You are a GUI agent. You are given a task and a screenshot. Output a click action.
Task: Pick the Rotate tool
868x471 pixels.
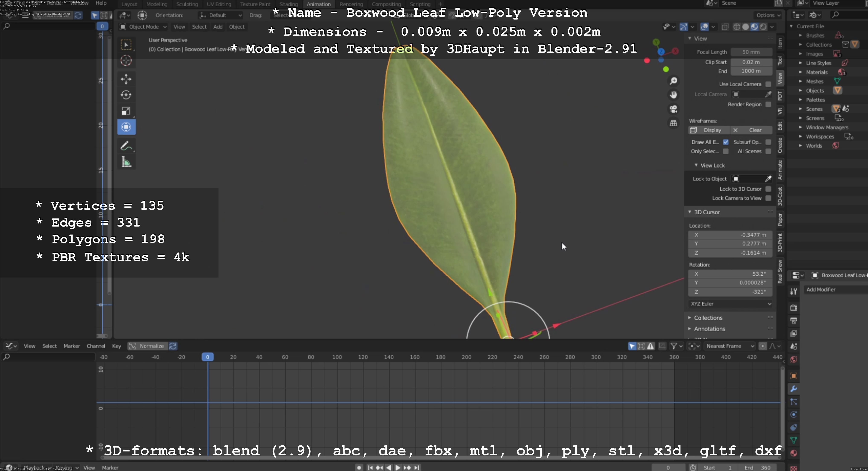tap(126, 95)
